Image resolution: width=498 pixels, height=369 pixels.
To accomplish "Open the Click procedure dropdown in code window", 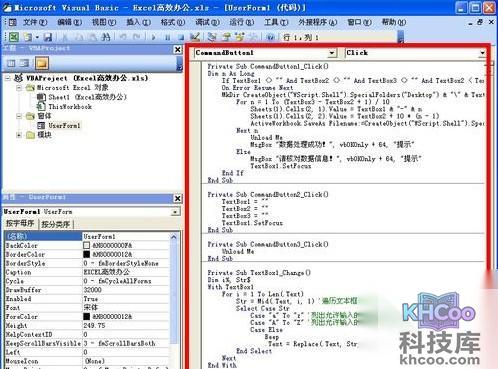I will click(482, 53).
